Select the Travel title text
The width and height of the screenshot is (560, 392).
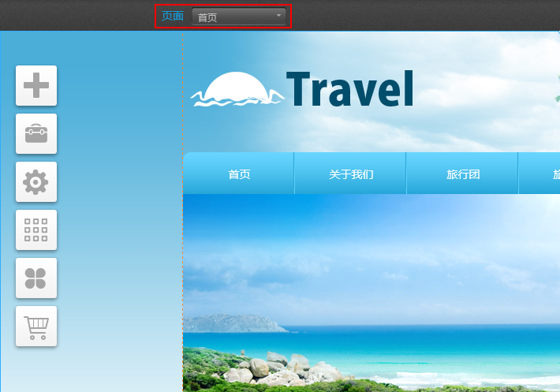pos(350,90)
